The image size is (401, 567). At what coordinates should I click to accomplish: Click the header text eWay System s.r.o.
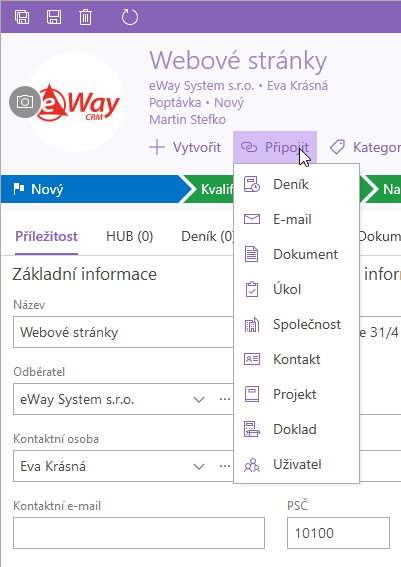click(202, 86)
